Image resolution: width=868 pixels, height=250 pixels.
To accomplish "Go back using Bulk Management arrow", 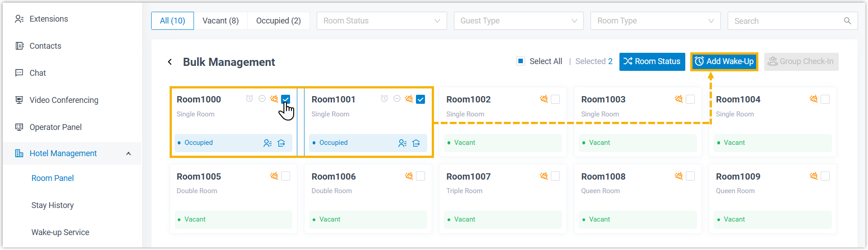I will [170, 62].
